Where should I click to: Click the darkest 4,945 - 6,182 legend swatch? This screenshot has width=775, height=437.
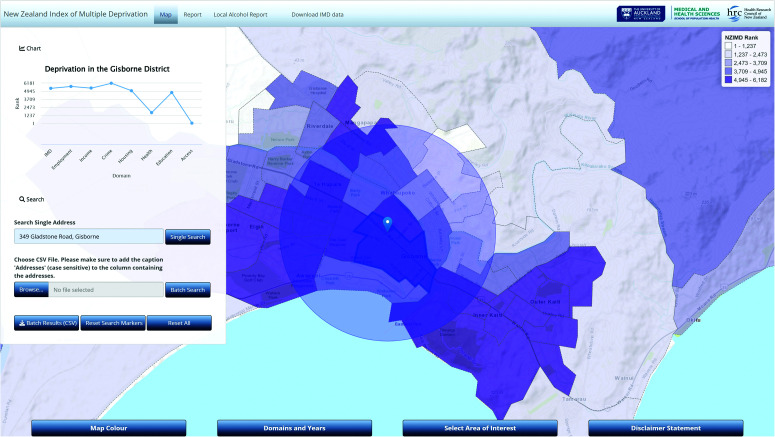click(728, 80)
